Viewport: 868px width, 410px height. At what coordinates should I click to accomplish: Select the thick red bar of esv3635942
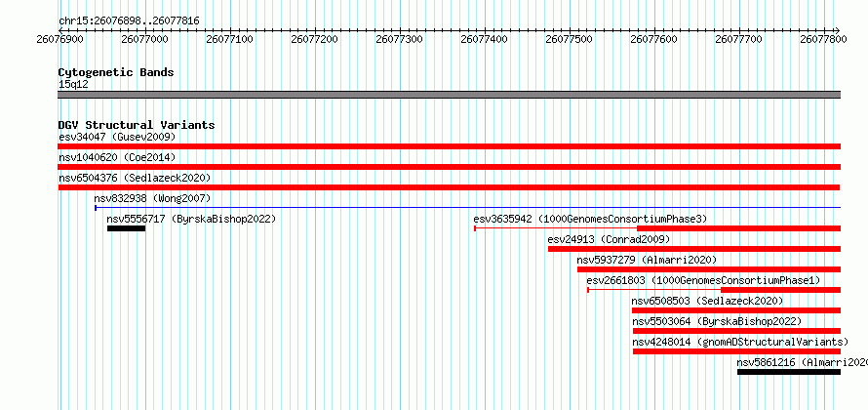(738, 228)
